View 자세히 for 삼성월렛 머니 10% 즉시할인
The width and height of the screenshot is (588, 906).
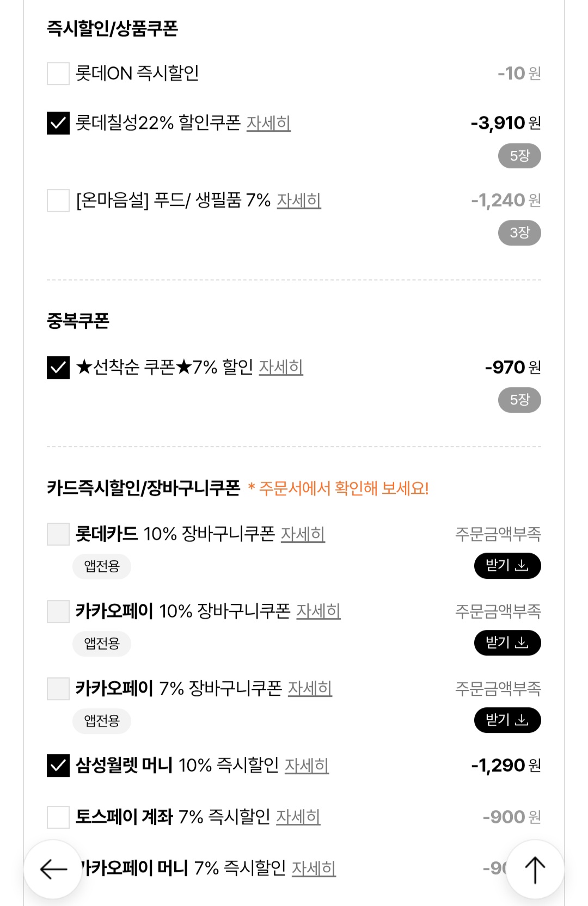[307, 766]
